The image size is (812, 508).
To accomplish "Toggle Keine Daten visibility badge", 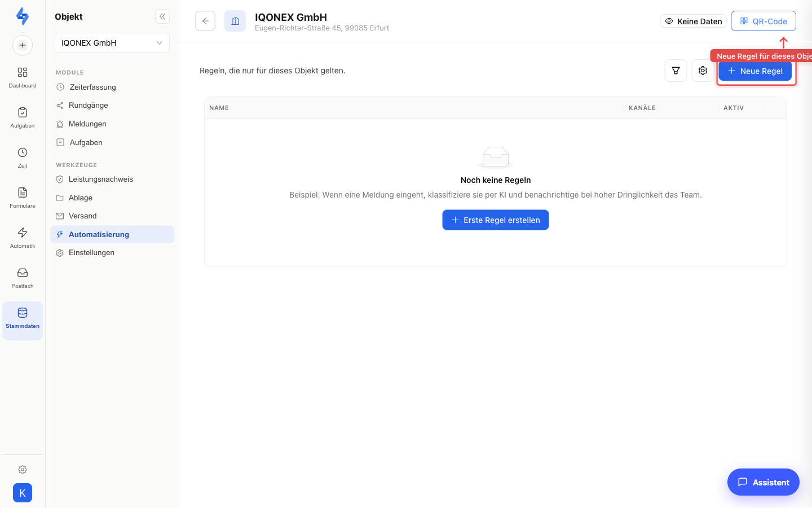I will coord(694,21).
